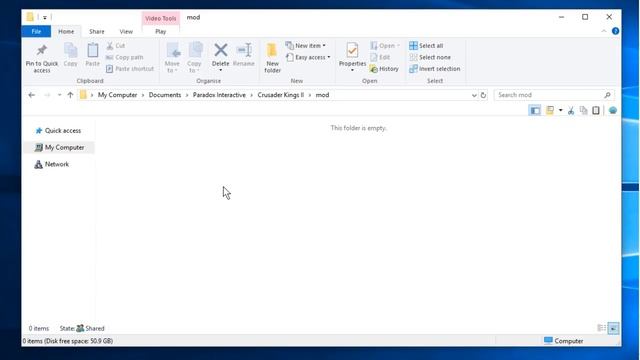Click the Paste ribbon button
Viewport: 640px width, 360px height.
[x=93, y=54]
